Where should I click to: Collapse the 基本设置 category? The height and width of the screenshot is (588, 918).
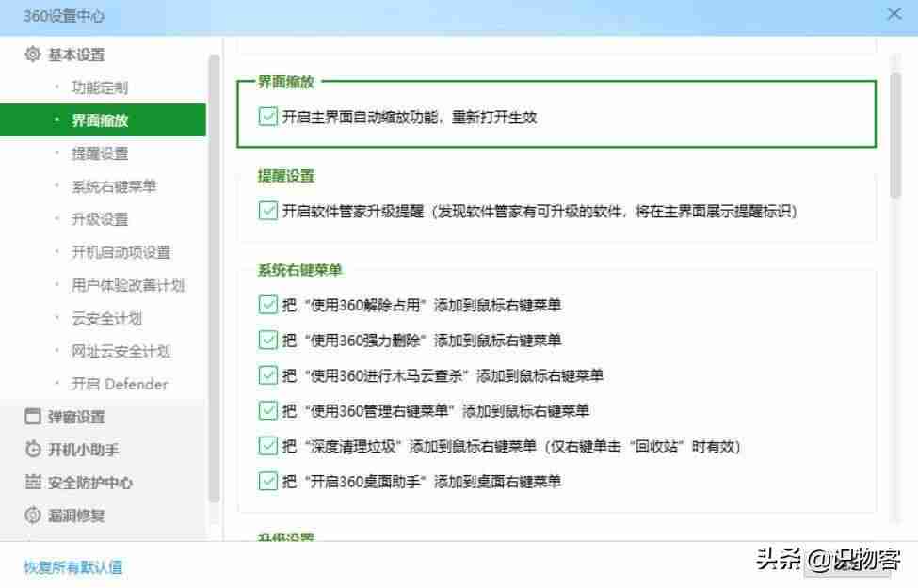click(x=76, y=55)
